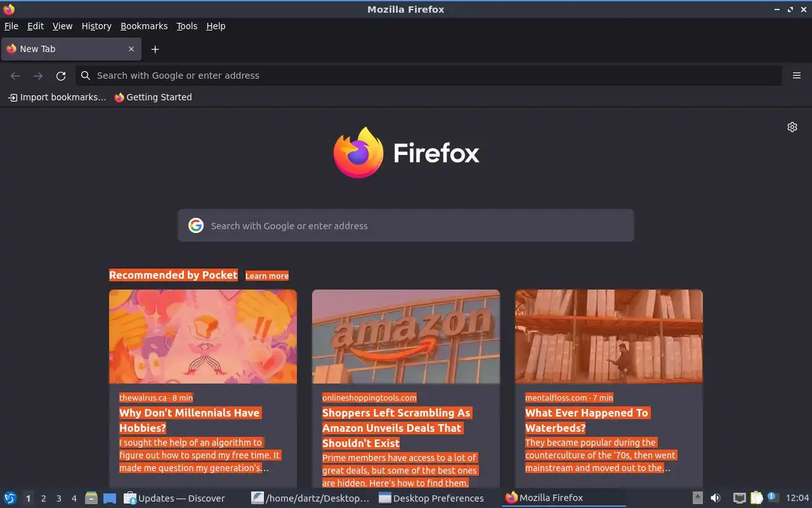Screen dimensions: 812x508
Task: Switch to workspace 3
Action: 58,498
